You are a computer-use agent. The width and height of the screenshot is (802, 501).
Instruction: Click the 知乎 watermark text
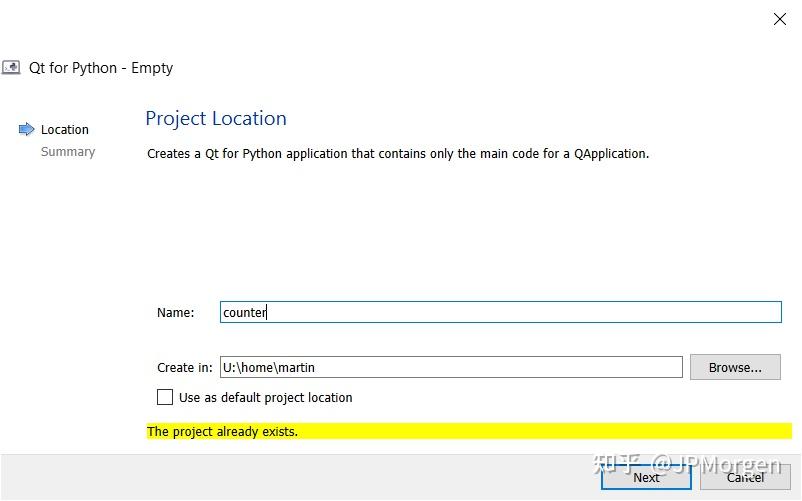(616, 464)
